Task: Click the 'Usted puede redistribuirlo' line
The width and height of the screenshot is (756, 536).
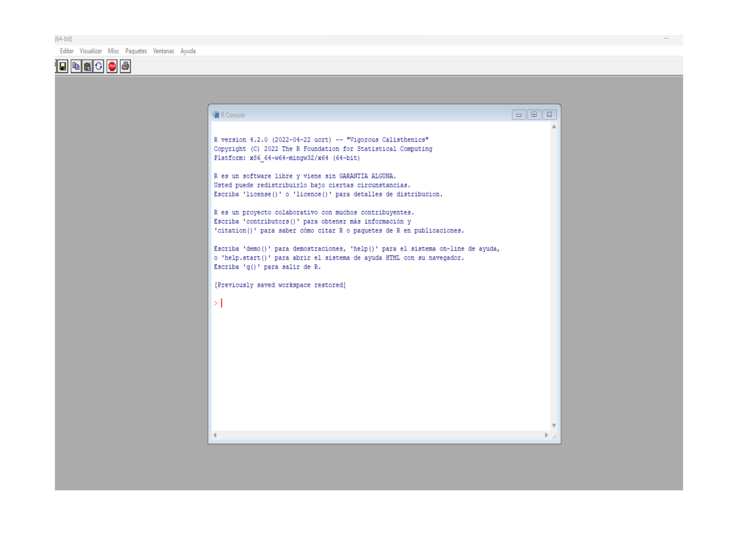Action: tap(312, 185)
